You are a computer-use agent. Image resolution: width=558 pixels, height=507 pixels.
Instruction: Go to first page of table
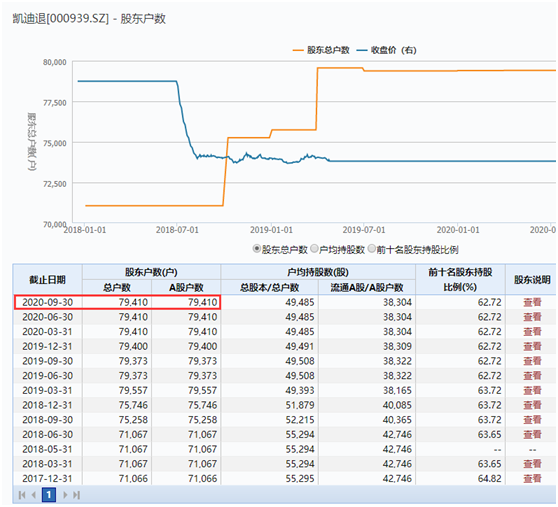tap(22, 495)
